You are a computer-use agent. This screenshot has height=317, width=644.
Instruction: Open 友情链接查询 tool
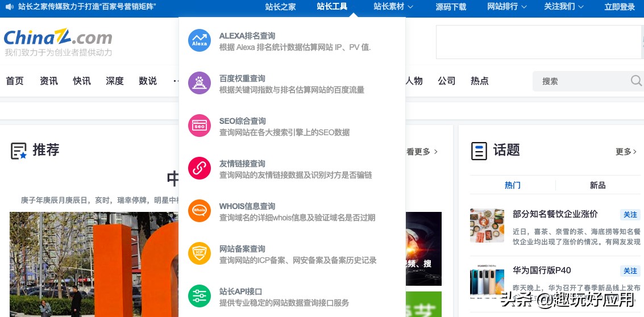(x=242, y=164)
